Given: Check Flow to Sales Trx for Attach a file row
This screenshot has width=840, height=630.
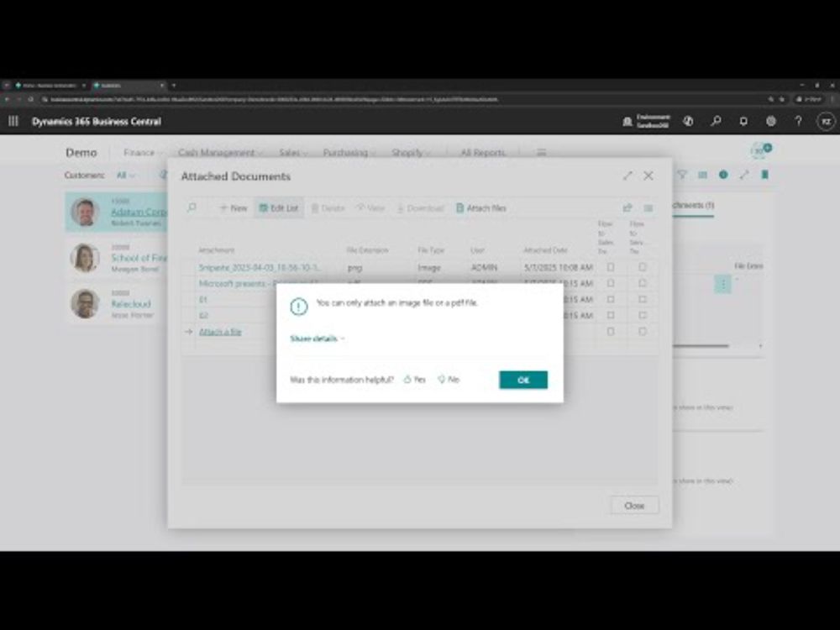Looking at the screenshot, I should (x=611, y=332).
